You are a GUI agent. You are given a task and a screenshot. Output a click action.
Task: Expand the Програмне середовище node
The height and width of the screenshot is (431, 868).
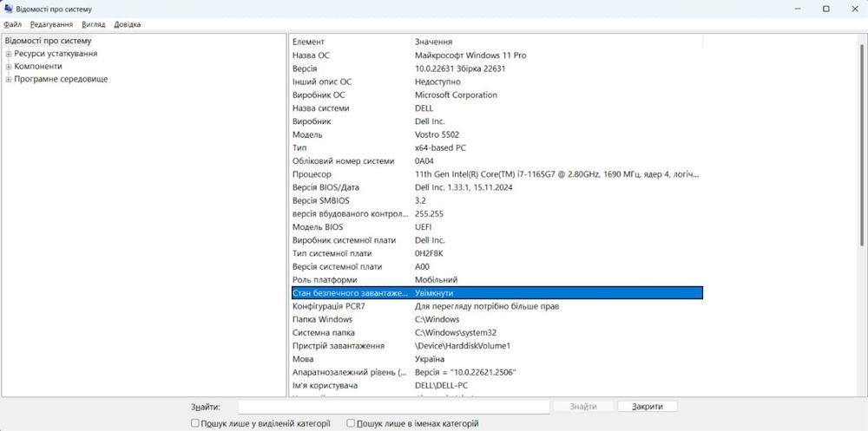click(9, 79)
